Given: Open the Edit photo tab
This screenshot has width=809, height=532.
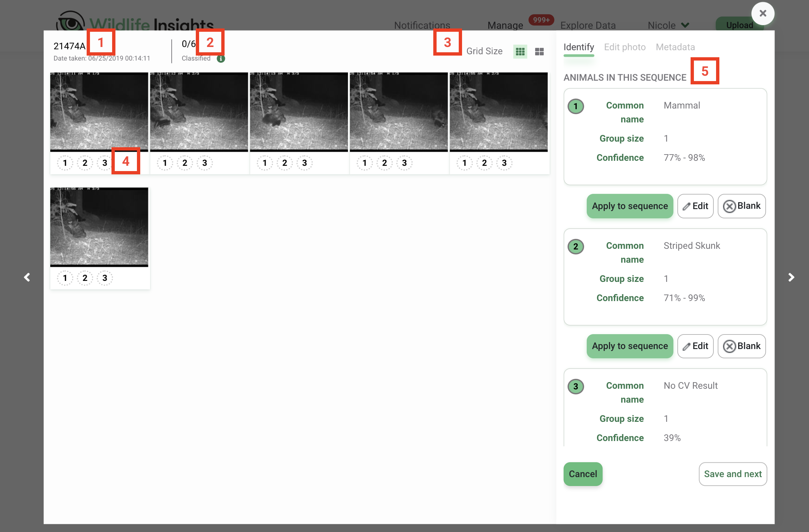Looking at the screenshot, I should pyautogui.click(x=624, y=47).
